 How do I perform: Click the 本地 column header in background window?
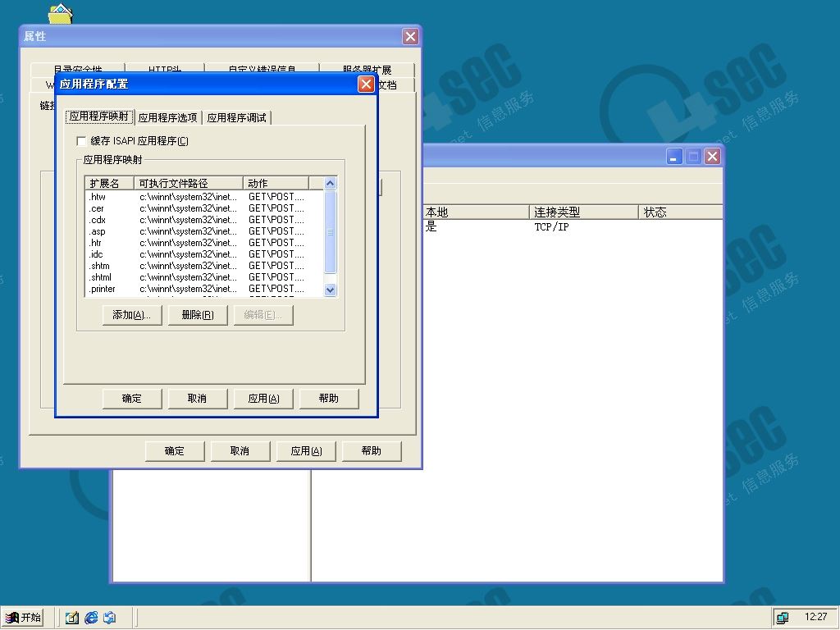point(477,212)
